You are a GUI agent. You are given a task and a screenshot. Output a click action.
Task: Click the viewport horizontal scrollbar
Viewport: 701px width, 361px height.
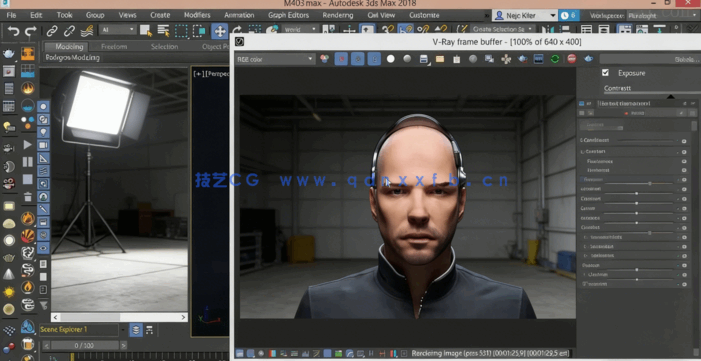[x=118, y=317]
